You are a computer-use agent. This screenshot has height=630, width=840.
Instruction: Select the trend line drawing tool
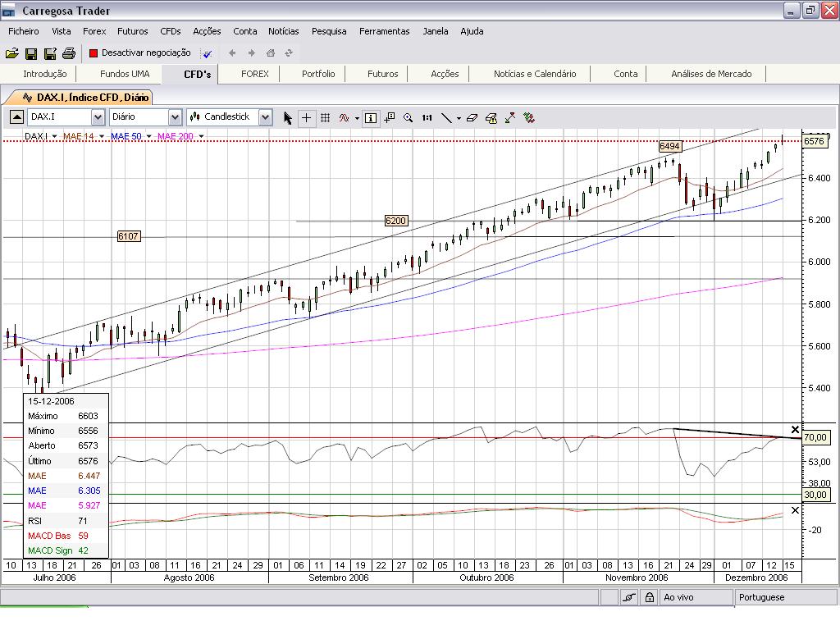(446, 118)
